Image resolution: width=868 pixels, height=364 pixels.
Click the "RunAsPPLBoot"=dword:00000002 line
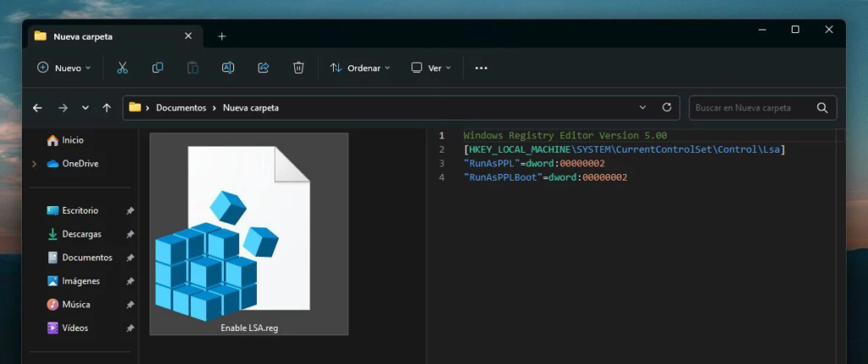pyautogui.click(x=545, y=178)
